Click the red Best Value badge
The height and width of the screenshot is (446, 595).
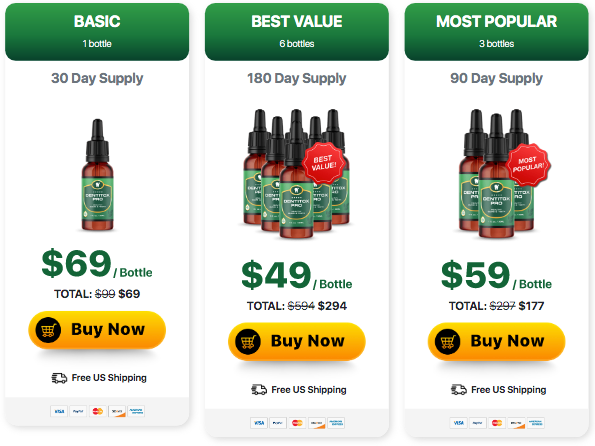[x=324, y=163]
